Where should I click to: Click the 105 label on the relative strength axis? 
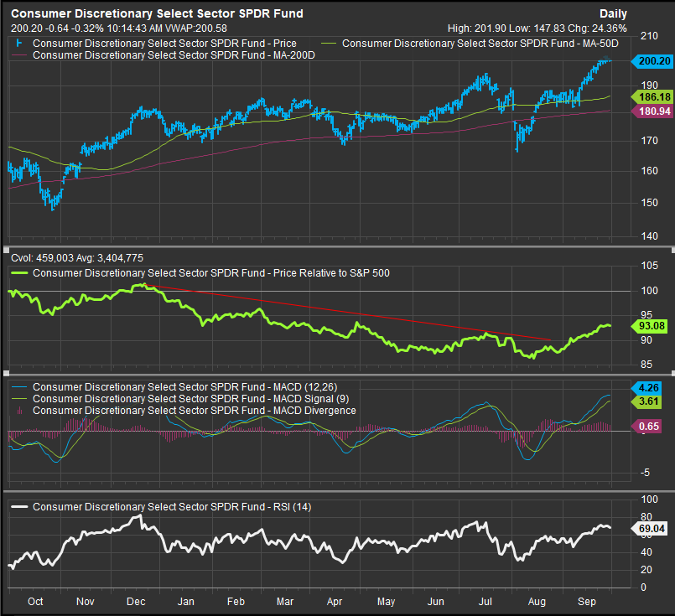point(649,266)
